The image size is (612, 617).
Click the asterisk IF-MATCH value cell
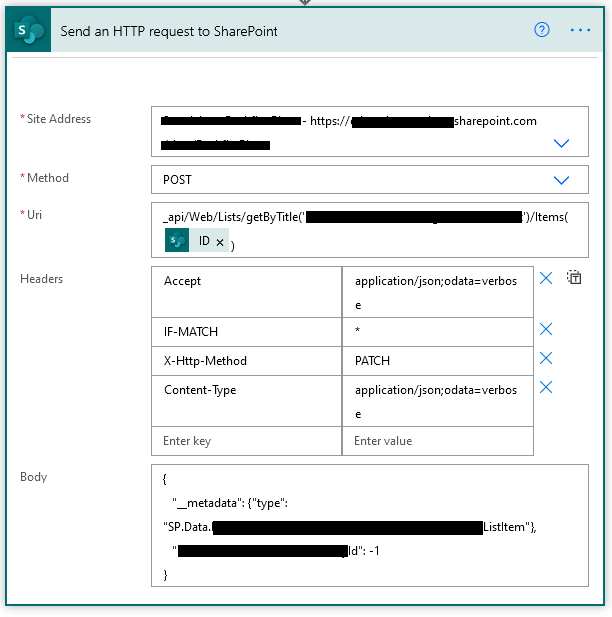(x=438, y=332)
